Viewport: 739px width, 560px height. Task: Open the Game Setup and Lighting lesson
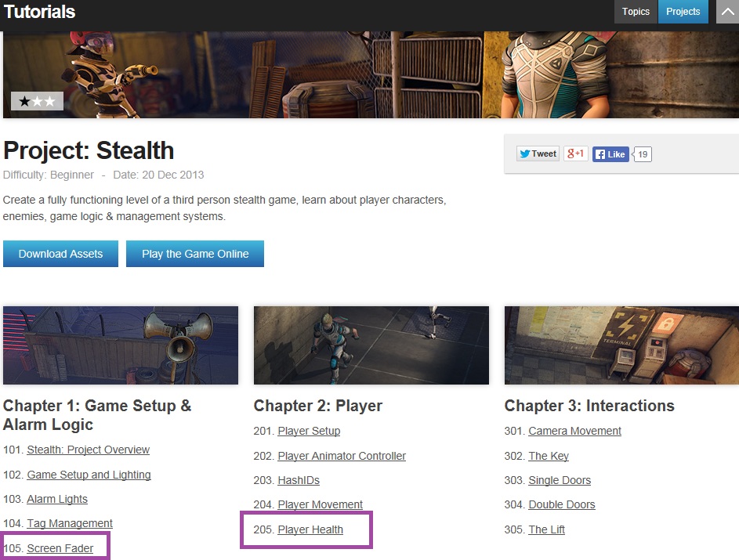(89, 475)
